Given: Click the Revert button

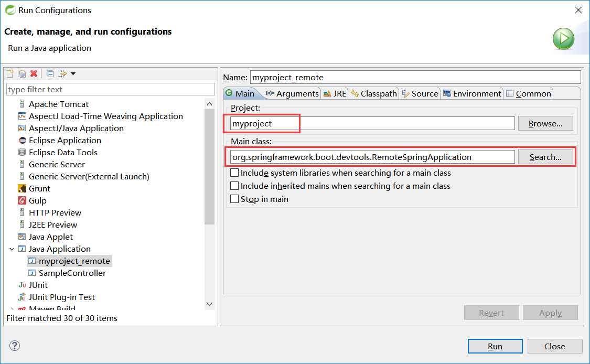Looking at the screenshot, I should point(491,313).
